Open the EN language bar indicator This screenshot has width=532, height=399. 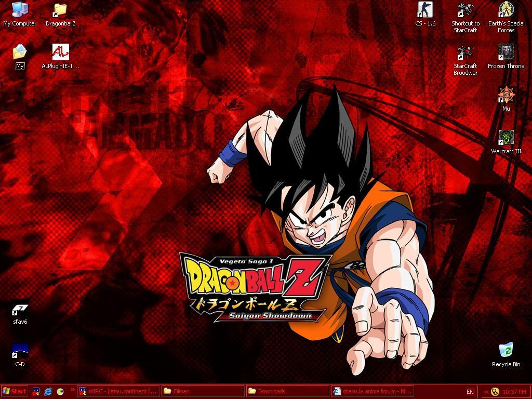470,392
